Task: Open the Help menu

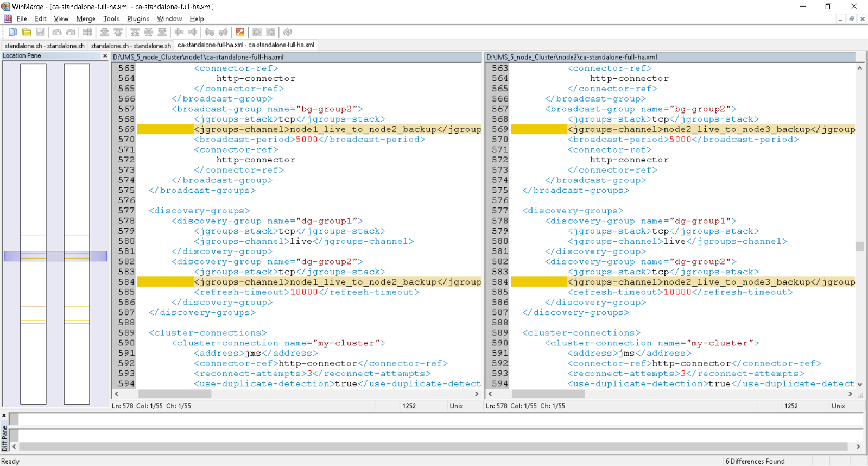Action: (197, 18)
